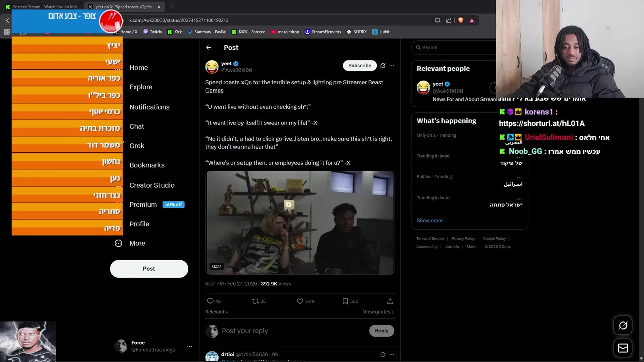
Task: Go to Home in X sidebar
Action: click(138, 68)
